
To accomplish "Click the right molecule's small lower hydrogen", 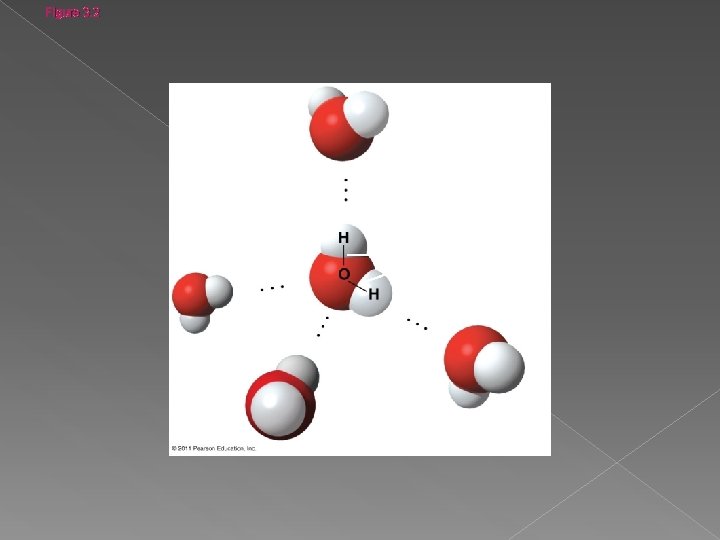I will (467, 396).
